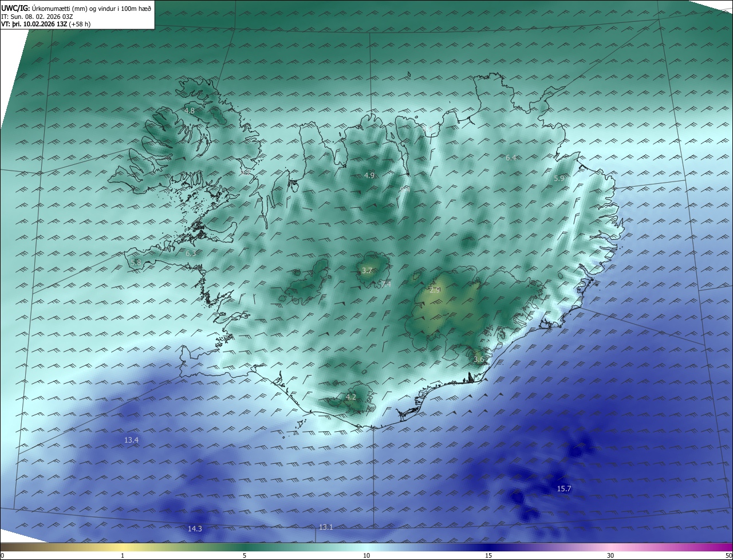This screenshot has width=733, height=560.
Task: Select the 6.4 value label
Action: [x=511, y=157]
